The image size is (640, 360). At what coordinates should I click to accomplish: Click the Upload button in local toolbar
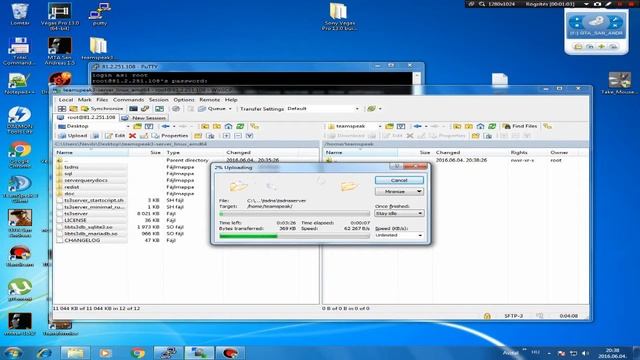[73, 136]
